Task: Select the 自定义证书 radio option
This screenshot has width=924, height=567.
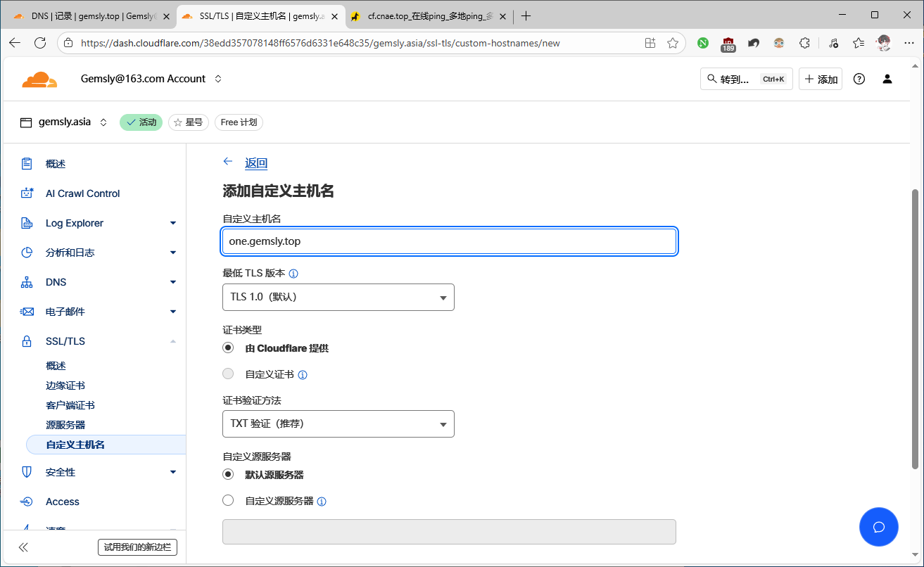Action: (x=228, y=373)
